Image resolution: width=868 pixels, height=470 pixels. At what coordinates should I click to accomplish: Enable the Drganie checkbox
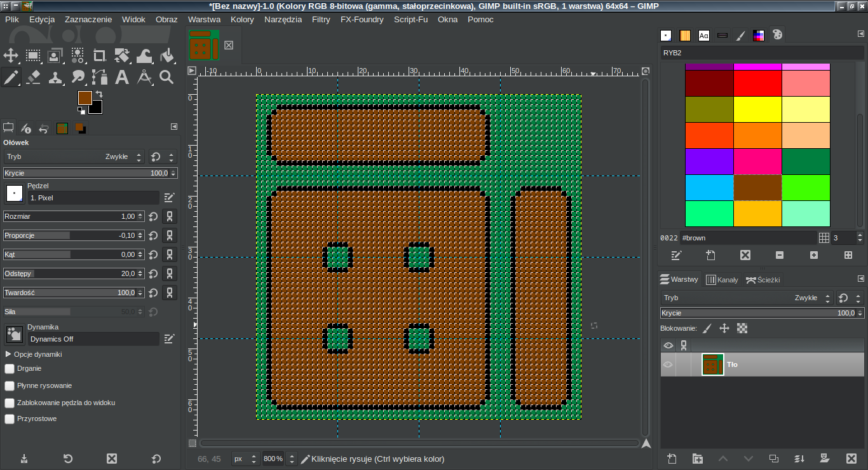[x=10, y=368]
